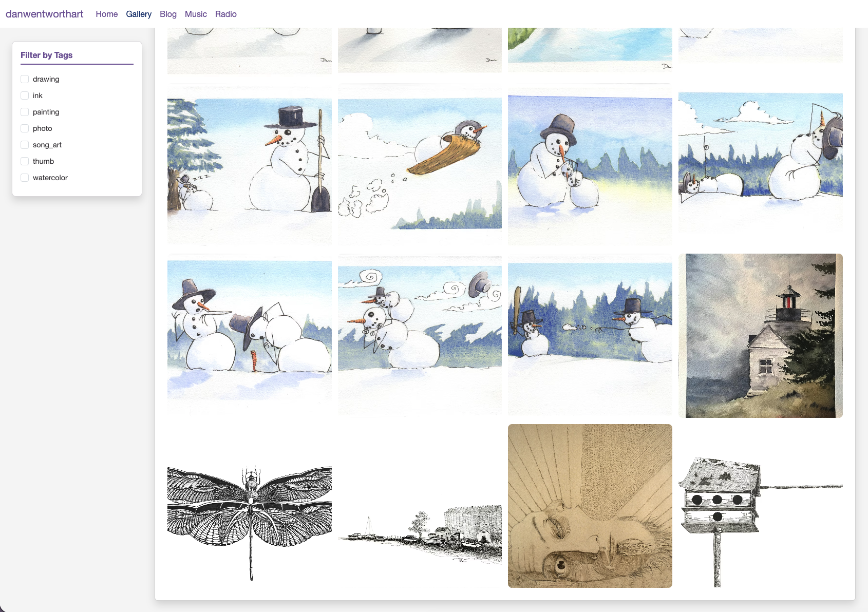Open the Gallery nav link
This screenshot has width=868, height=612.
coord(139,14)
